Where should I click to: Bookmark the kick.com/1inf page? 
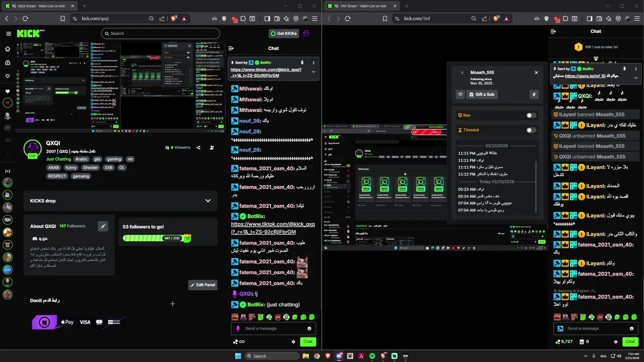coord(384,19)
